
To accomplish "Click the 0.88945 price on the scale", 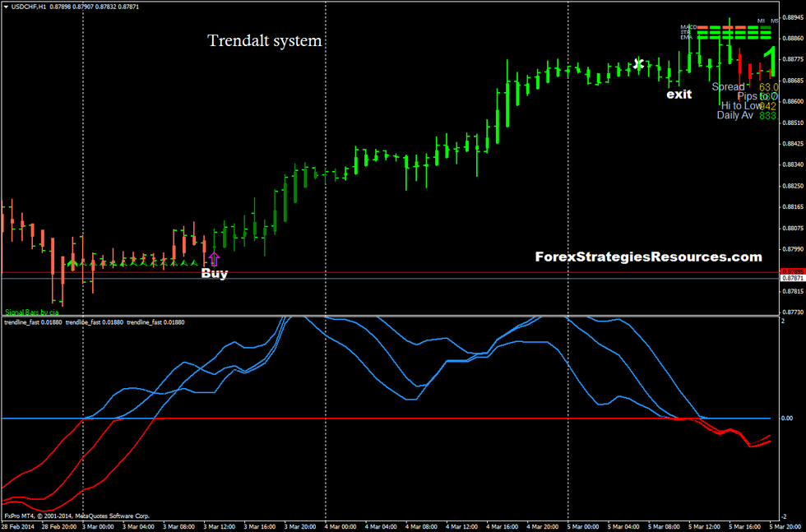I will [x=792, y=17].
